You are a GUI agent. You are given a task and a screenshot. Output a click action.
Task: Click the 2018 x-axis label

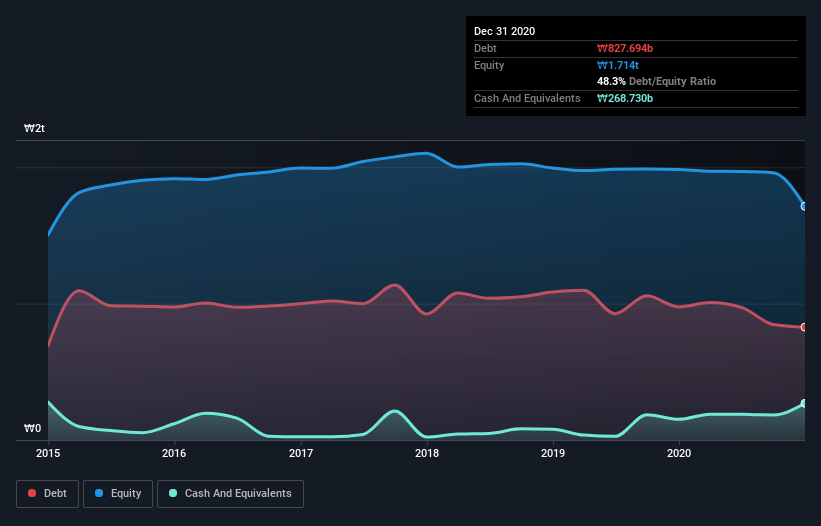(427, 453)
